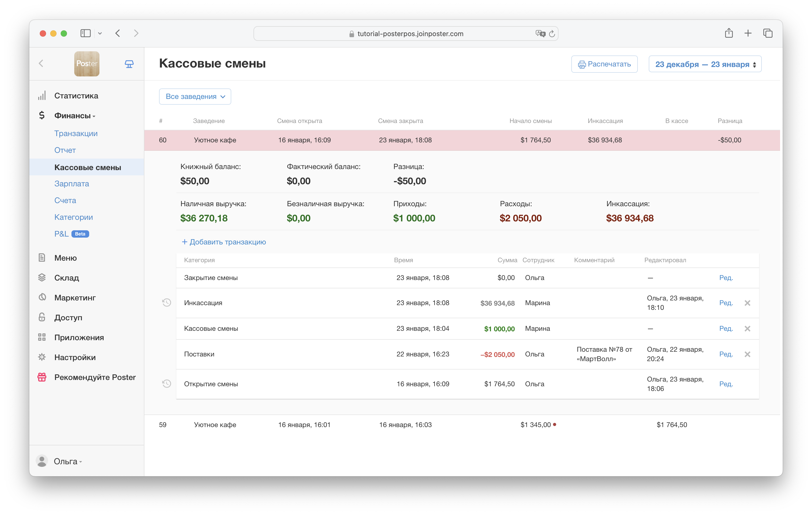Click Добавить транзакцию link
The image size is (812, 515).
point(224,242)
